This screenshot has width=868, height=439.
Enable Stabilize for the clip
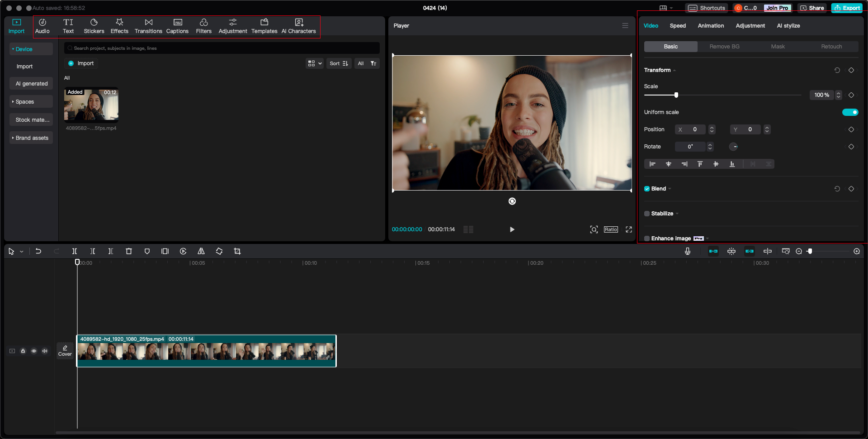(646, 213)
